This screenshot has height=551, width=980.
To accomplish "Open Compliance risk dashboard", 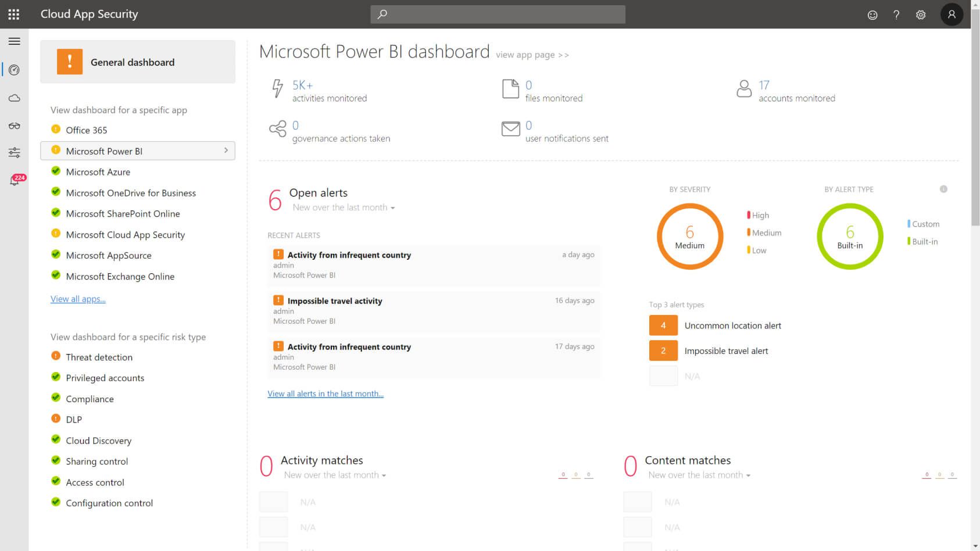I will tap(90, 399).
